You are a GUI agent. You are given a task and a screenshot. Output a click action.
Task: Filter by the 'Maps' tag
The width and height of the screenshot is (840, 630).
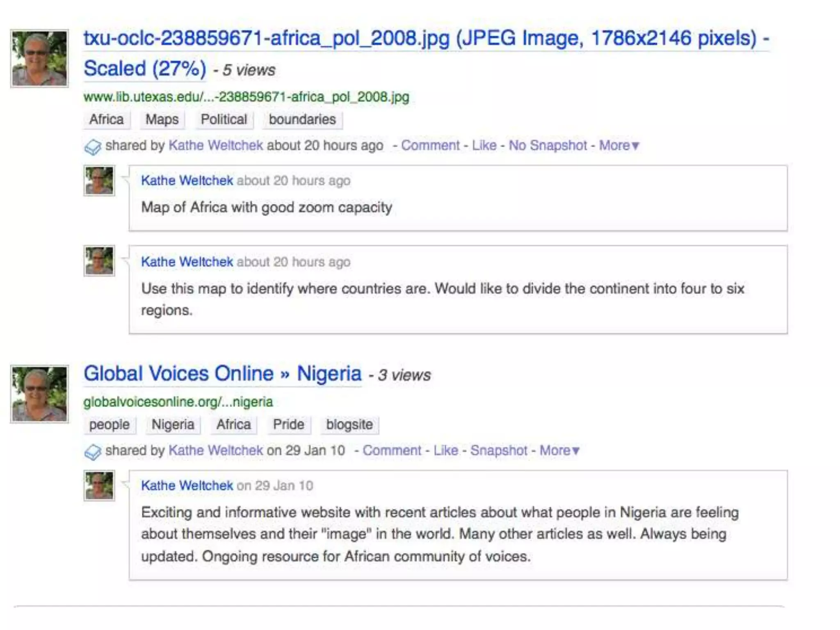(162, 120)
